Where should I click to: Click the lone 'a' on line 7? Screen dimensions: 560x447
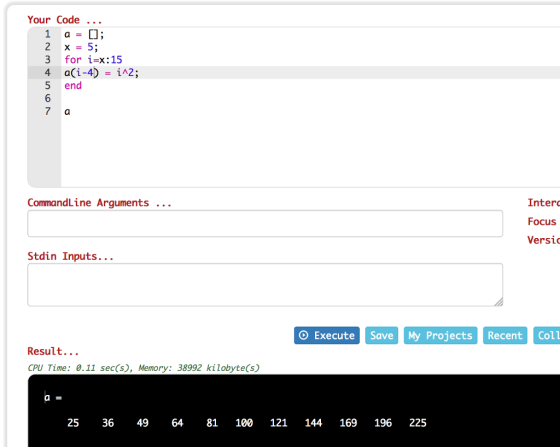(x=67, y=111)
